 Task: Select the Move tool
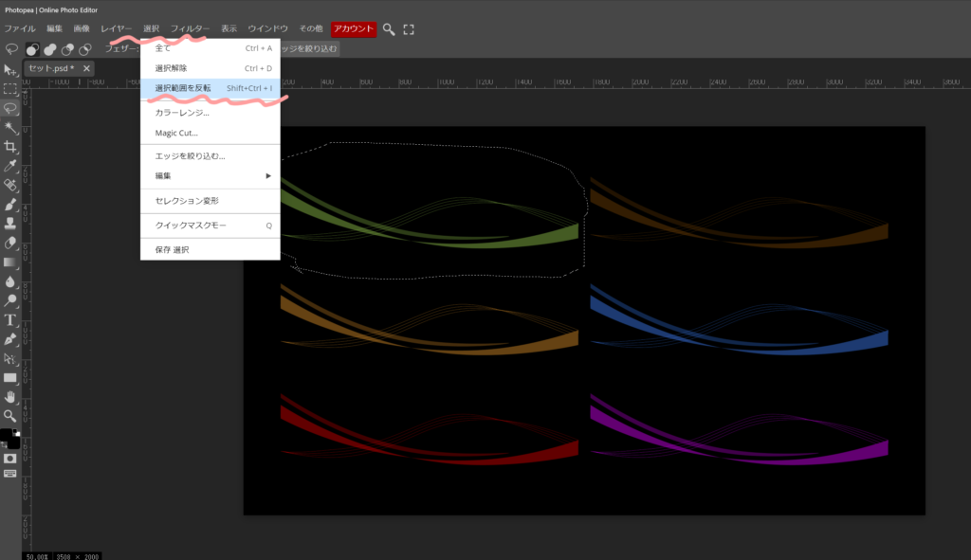10,70
